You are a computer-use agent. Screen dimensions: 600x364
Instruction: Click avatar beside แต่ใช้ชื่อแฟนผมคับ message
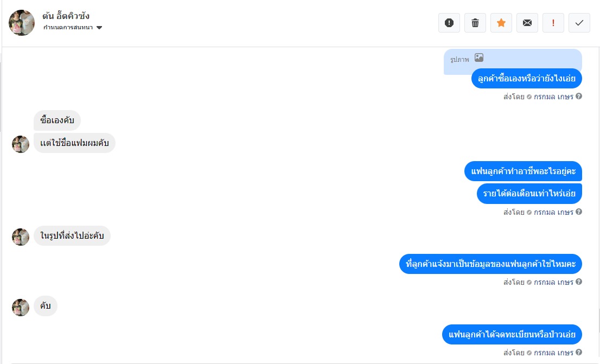click(x=21, y=144)
